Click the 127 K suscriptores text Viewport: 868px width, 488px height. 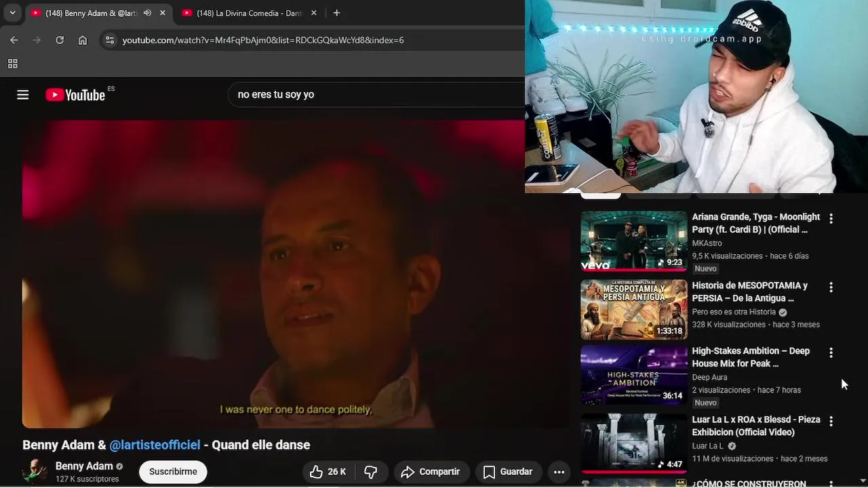pyautogui.click(x=87, y=479)
